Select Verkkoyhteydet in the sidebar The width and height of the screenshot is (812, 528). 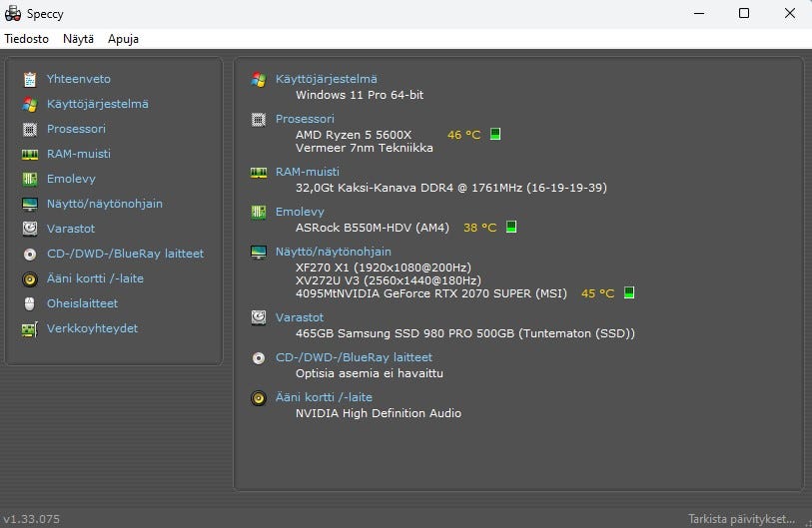pyautogui.click(x=92, y=328)
